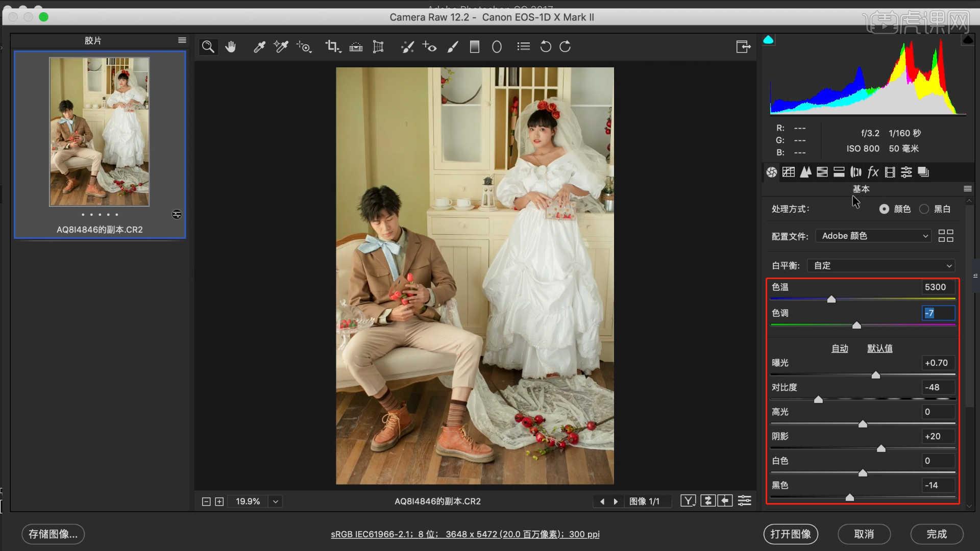Image resolution: width=980 pixels, height=551 pixels.
Task: Rotate image clockwise
Action: [565, 47]
